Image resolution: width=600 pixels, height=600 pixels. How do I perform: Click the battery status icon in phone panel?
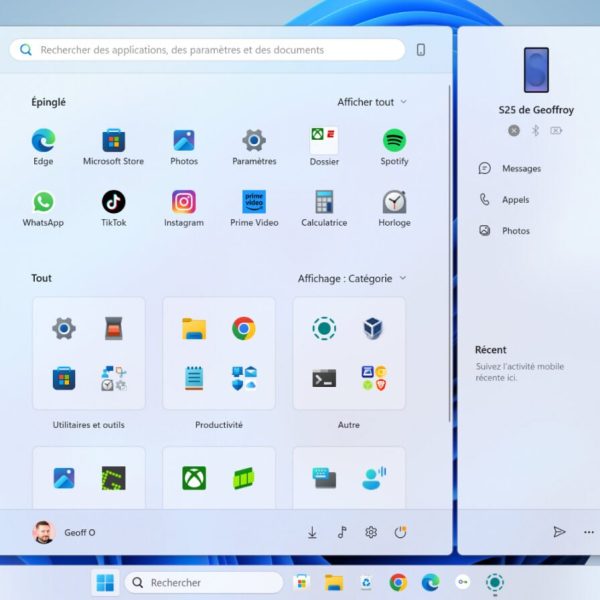pos(556,130)
